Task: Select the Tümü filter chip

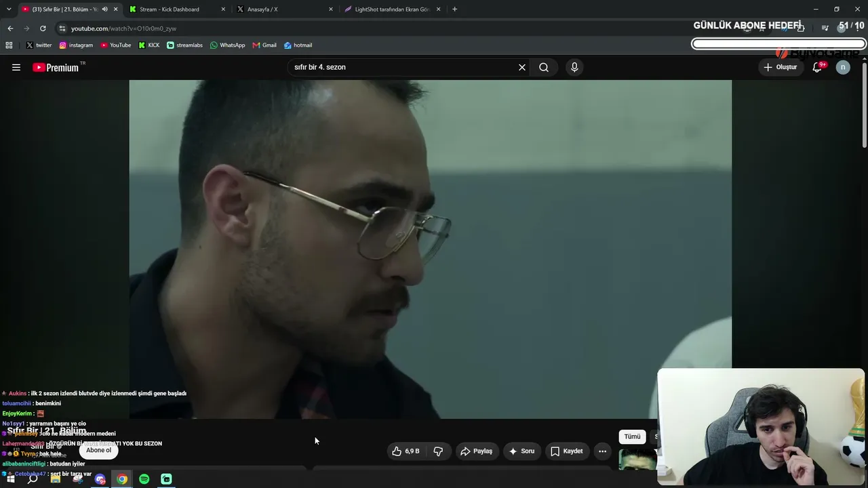Action: [x=632, y=436]
